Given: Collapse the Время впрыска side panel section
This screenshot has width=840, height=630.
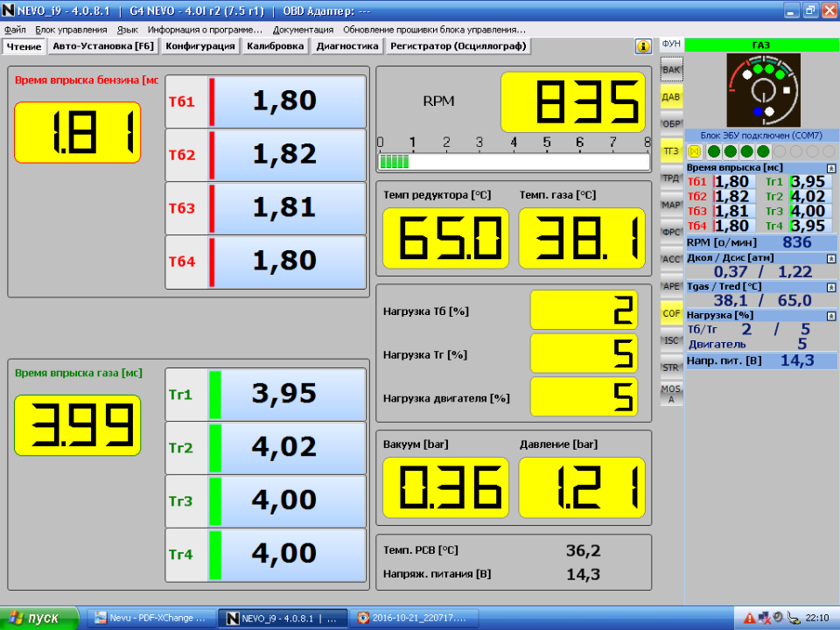Looking at the screenshot, I should (x=831, y=167).
